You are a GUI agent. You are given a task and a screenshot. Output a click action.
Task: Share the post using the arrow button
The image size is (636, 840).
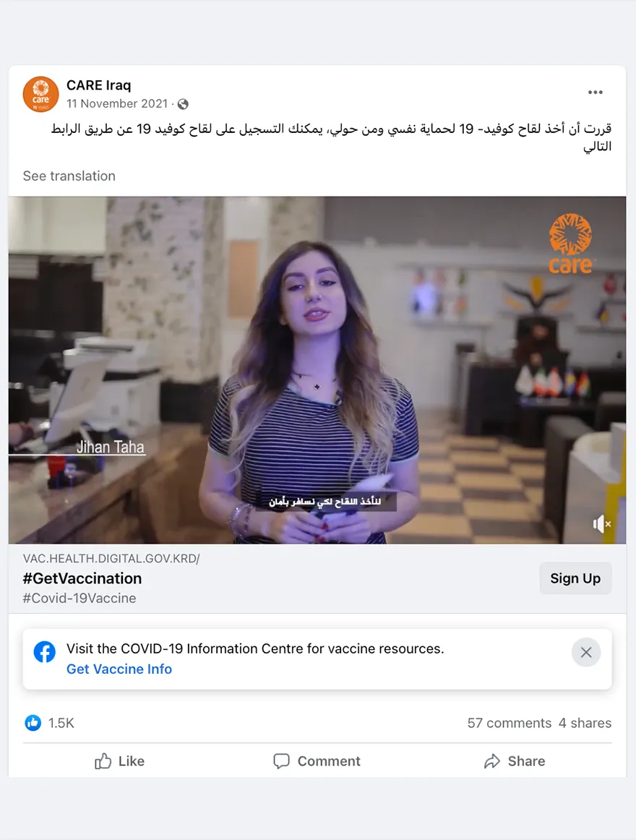514,761
